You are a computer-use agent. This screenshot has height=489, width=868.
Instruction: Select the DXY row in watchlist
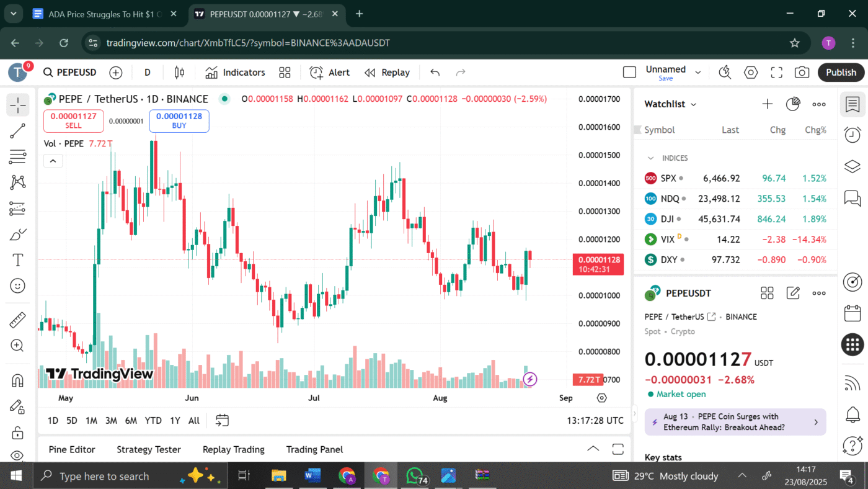pos(735,259)
